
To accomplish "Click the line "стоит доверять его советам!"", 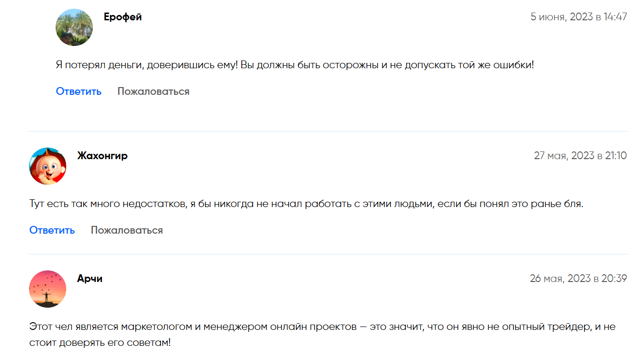I will pyautogui.click(x=100, y=343).
